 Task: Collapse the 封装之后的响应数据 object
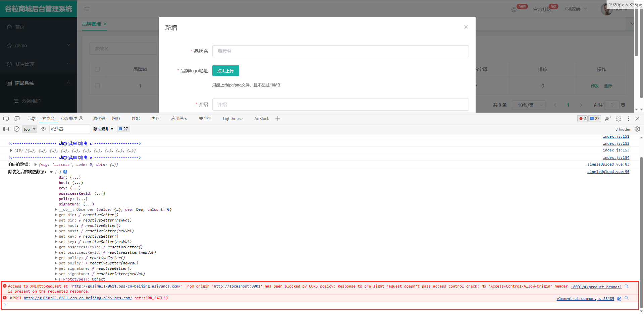pyautogui.click(x=51, y=172)
